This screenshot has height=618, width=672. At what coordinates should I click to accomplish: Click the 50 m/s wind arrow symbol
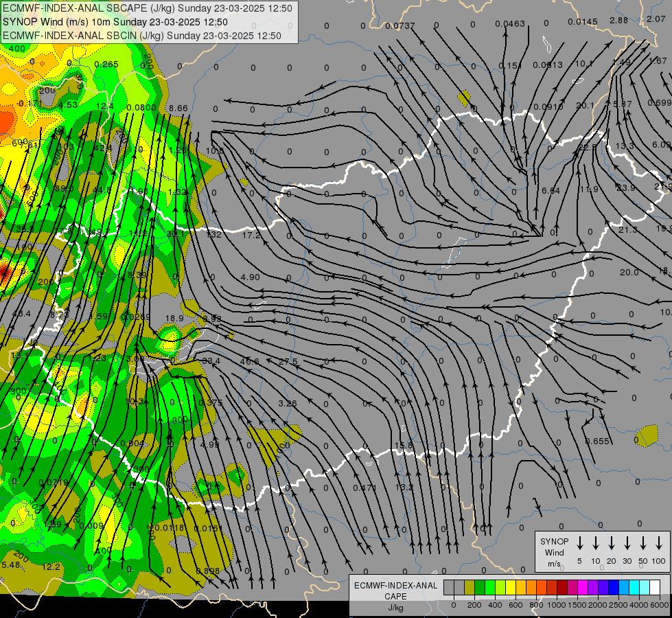(643, 542)
